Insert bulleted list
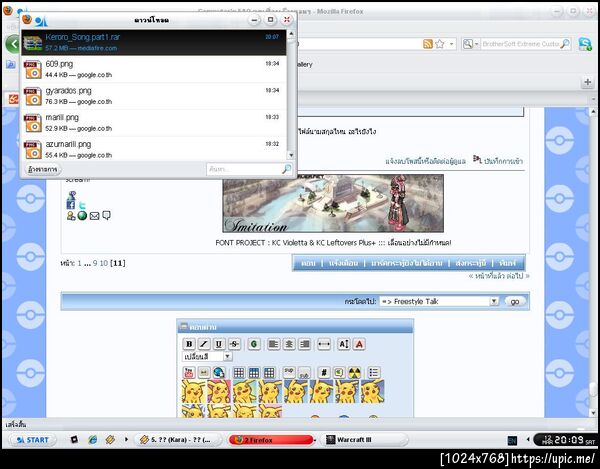Screen dimensions: 600x469 [x=374, y=372]
